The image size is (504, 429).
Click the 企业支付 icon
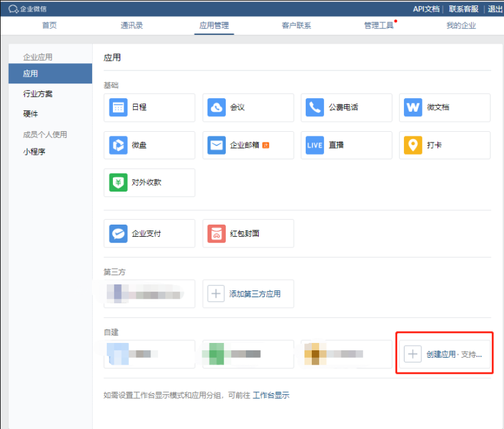119,233
